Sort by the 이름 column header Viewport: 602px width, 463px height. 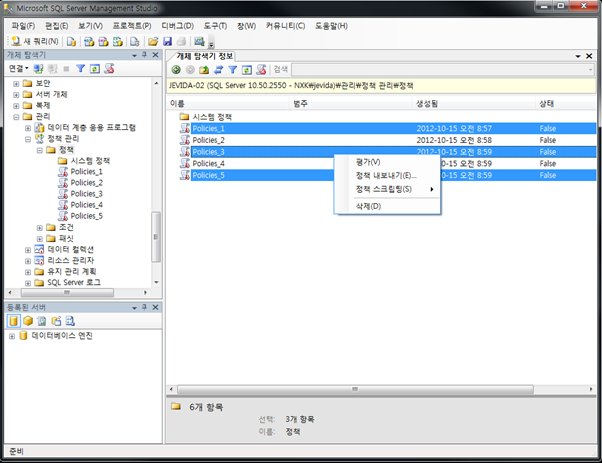(228, 103)
